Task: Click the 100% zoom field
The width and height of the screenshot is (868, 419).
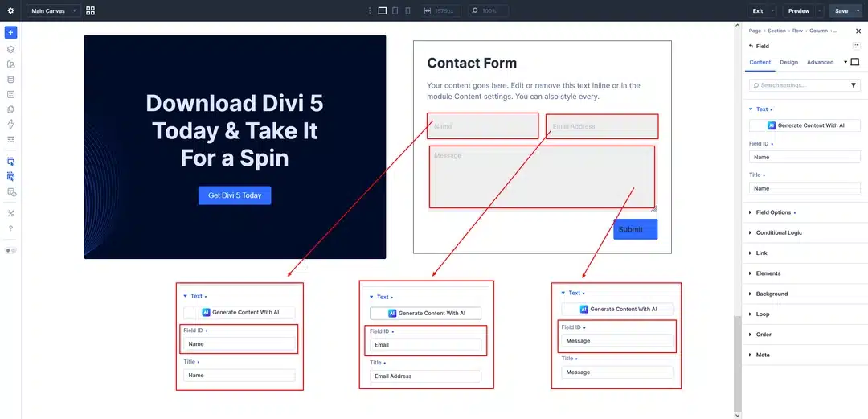Action: pos(489,10)
